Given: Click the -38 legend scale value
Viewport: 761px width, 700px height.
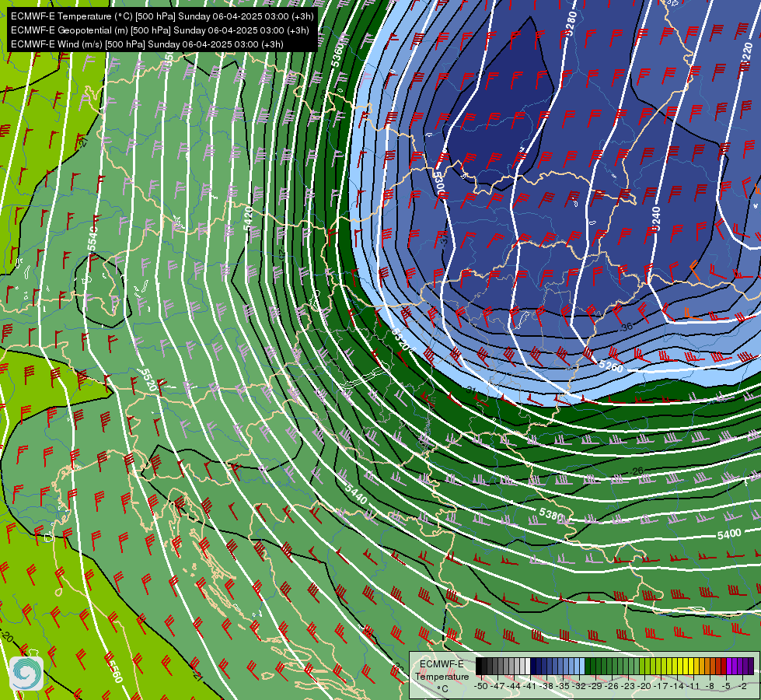Looking at the screenshot, I should [x=546, y=686].
